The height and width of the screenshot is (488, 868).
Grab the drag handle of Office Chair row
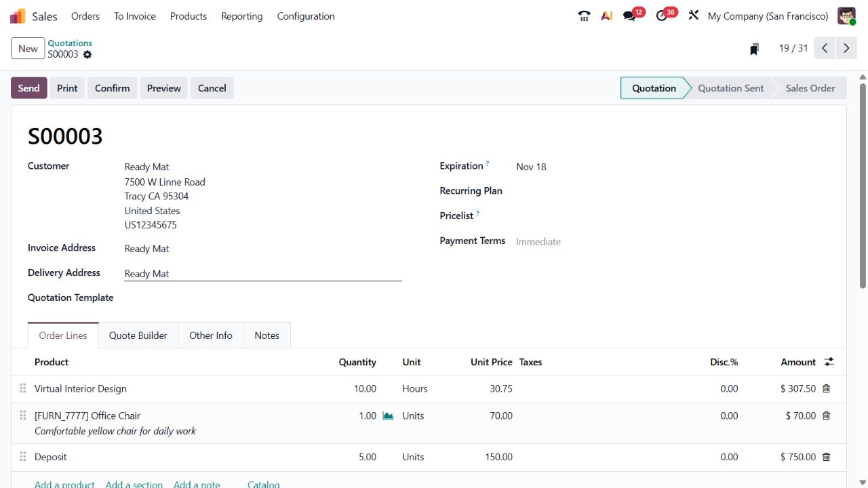click(x=22, y=415)
